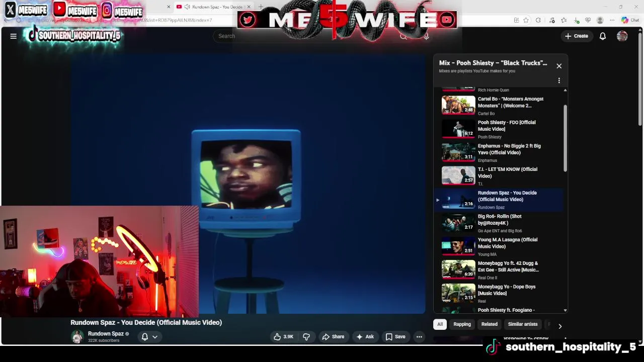
Task: Open Big Ro6- Rollin thumbnail
Action: [x=458, y=223]
